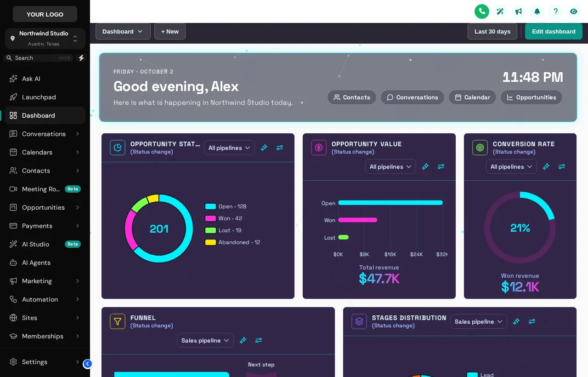Click the Contacts shortcut in greeting banner
Screen dimensions: 588x377
click(x=352, y=97)
